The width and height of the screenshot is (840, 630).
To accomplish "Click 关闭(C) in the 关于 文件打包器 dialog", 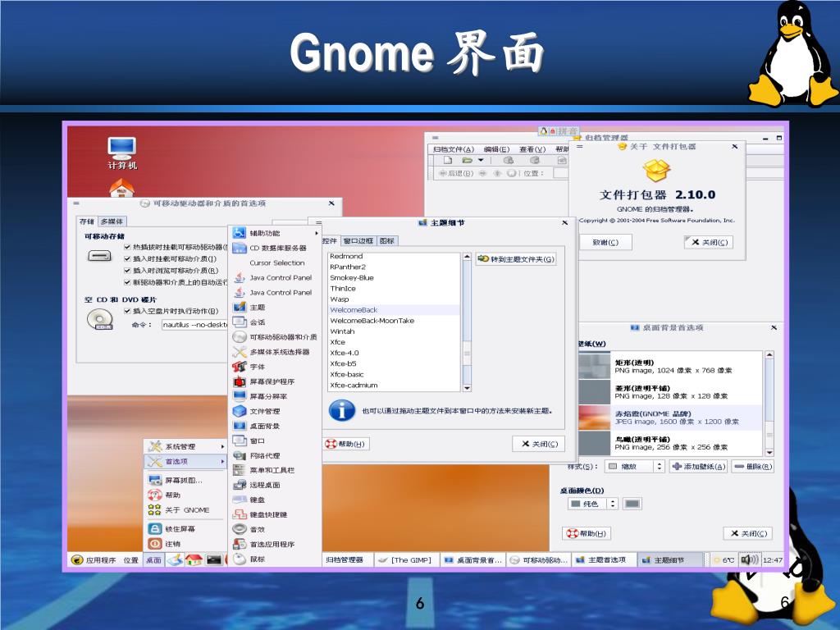I will pos(709,242).
